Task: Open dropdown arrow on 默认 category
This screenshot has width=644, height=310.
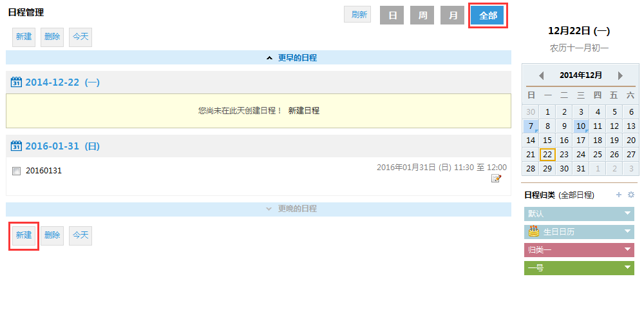Action: pyautogui.click(x=627, y=214)
